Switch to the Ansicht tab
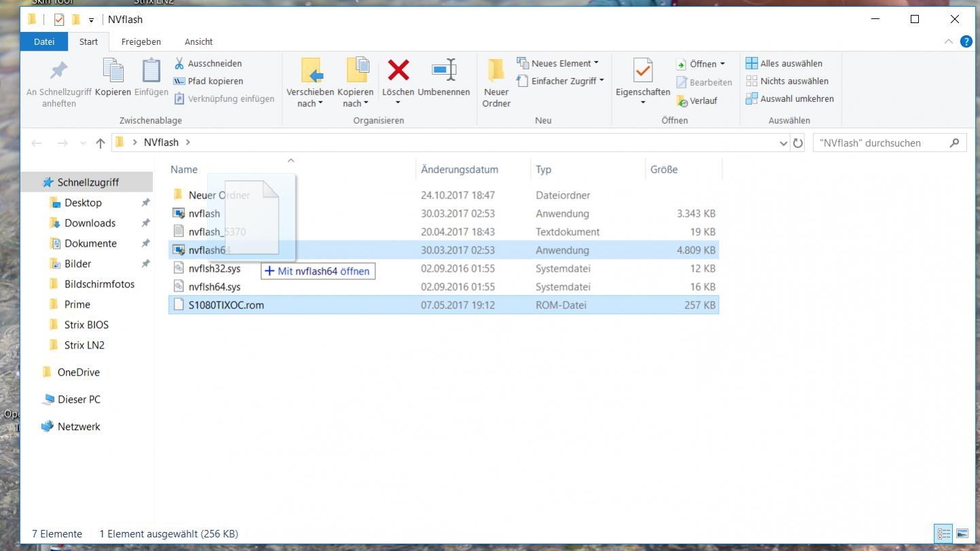The height and width of the screenshot is (551, 980). click(x=198, y=41)
